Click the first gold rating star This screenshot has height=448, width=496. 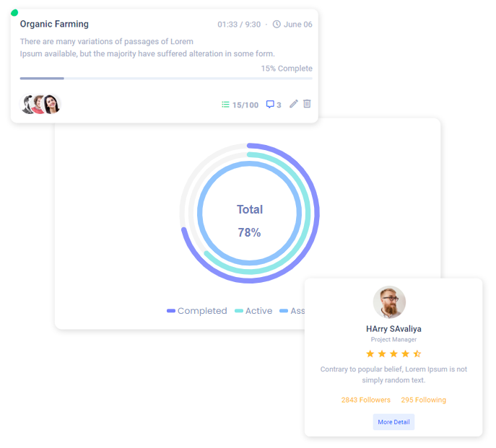click(x=370, y=353)
